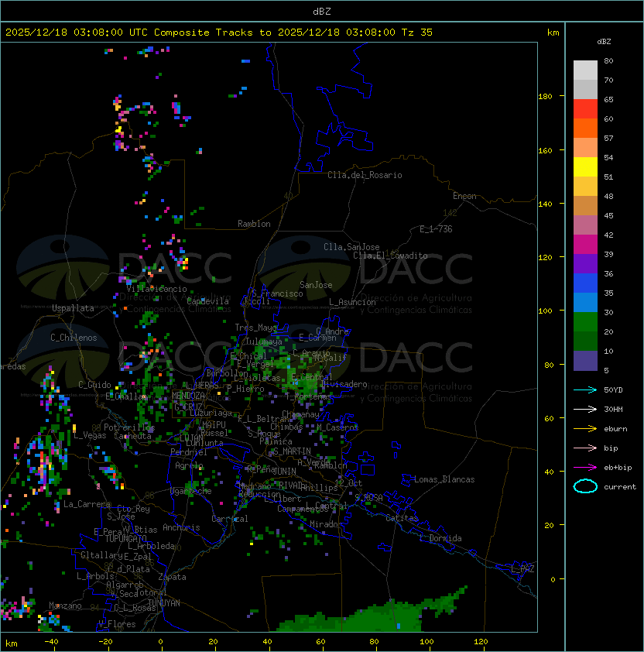Select the magenta 42 dBZ color swatch
This screenshot has width=644, height=652.
(585, 245)
